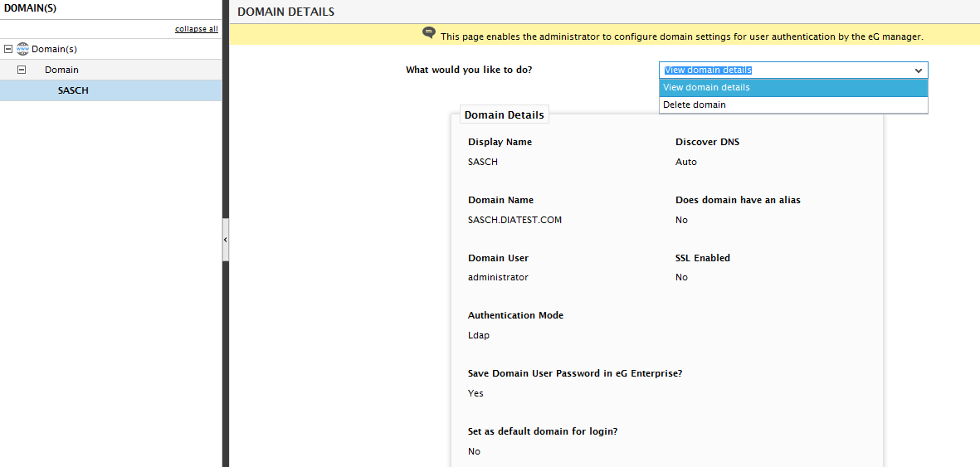Viewport: 980px width, 467px height.
Task: Collapse the Domain tree node
Action: pos(22,70)
